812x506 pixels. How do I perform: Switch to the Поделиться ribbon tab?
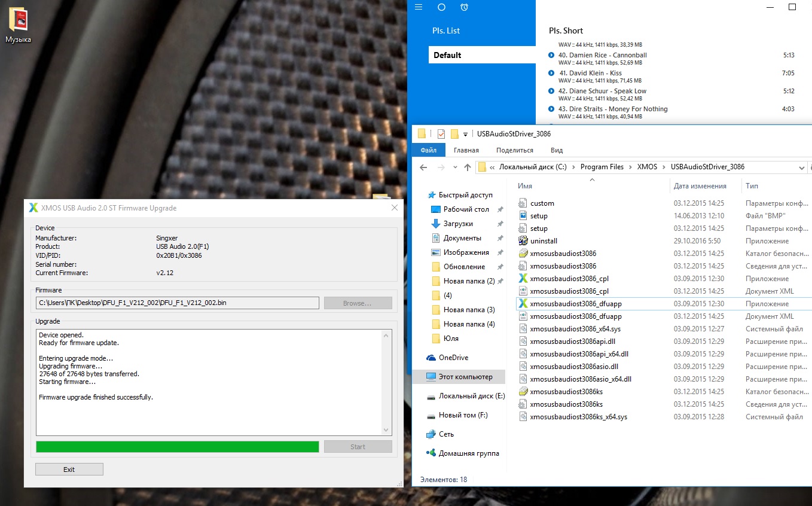point(514,150)
